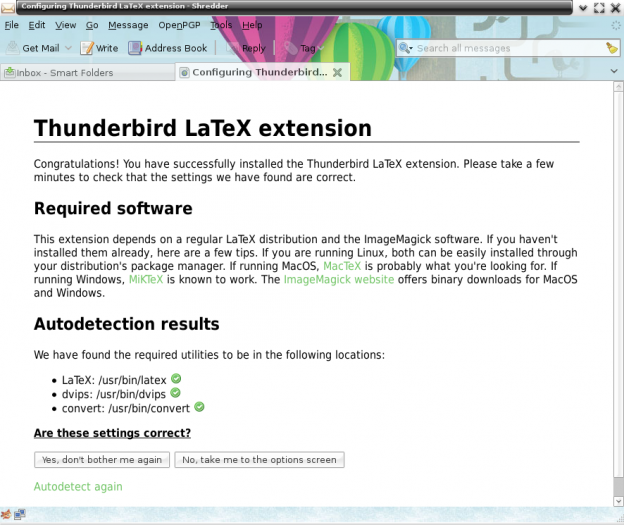The width and height of the screenshot is (624, 525).
Task: Click the 'Required software' heading
Action: pos(113,209)
